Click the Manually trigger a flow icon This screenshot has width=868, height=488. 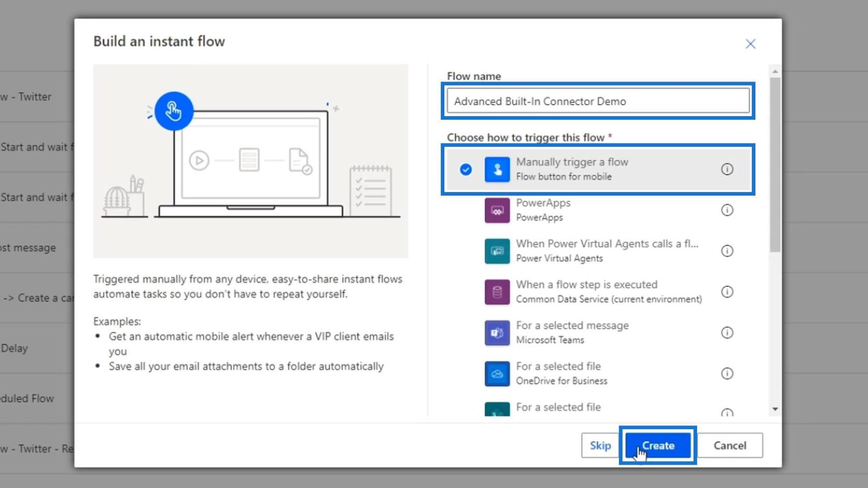tap(497, 169)
